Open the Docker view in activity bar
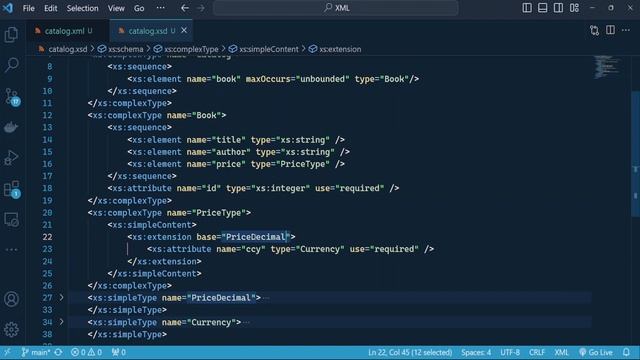The image size is (640, 360). pos(11,127)
